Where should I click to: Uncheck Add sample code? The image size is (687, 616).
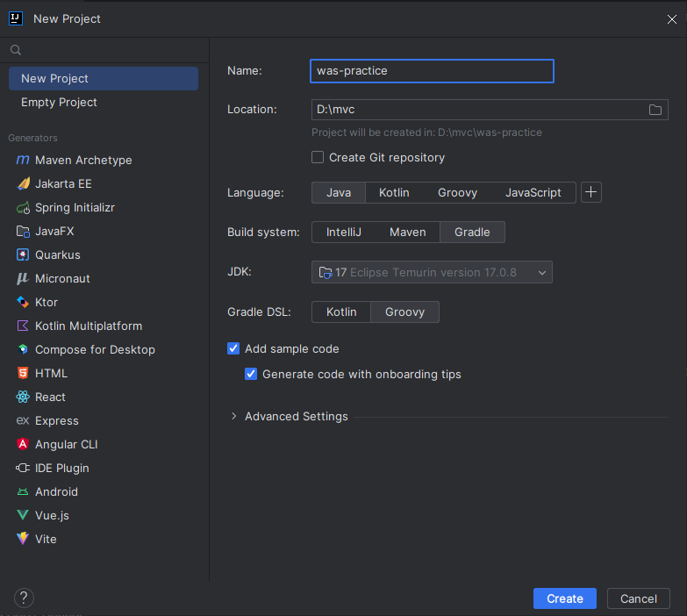233,348
